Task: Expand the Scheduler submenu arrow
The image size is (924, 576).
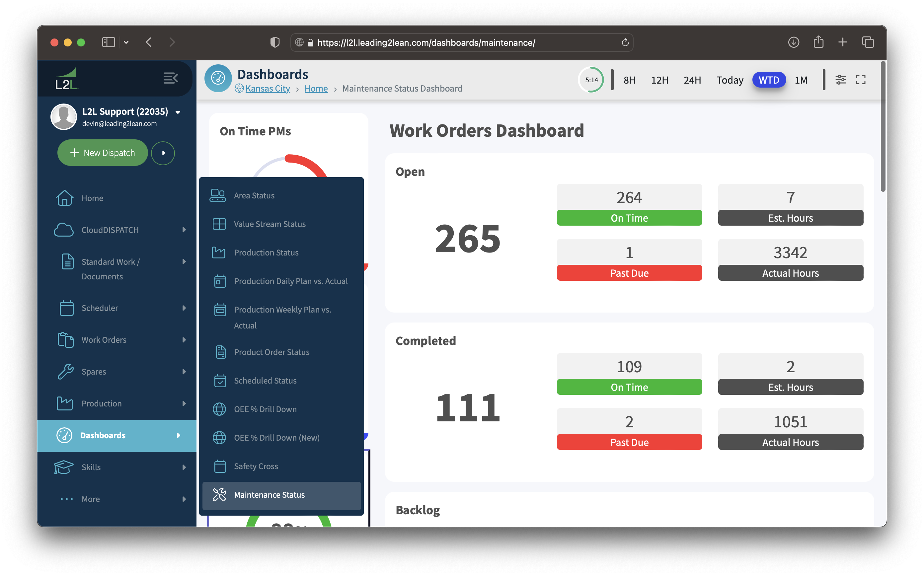Action: click(184, 308)
